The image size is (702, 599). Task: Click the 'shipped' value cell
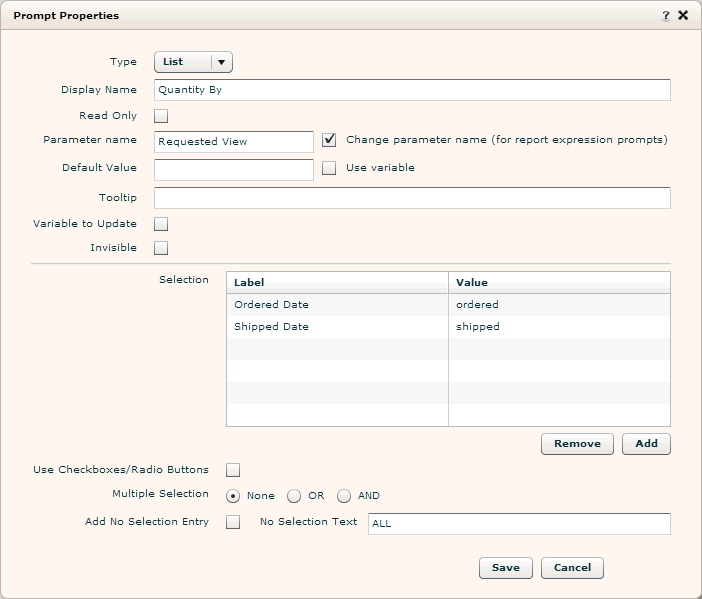559,327
